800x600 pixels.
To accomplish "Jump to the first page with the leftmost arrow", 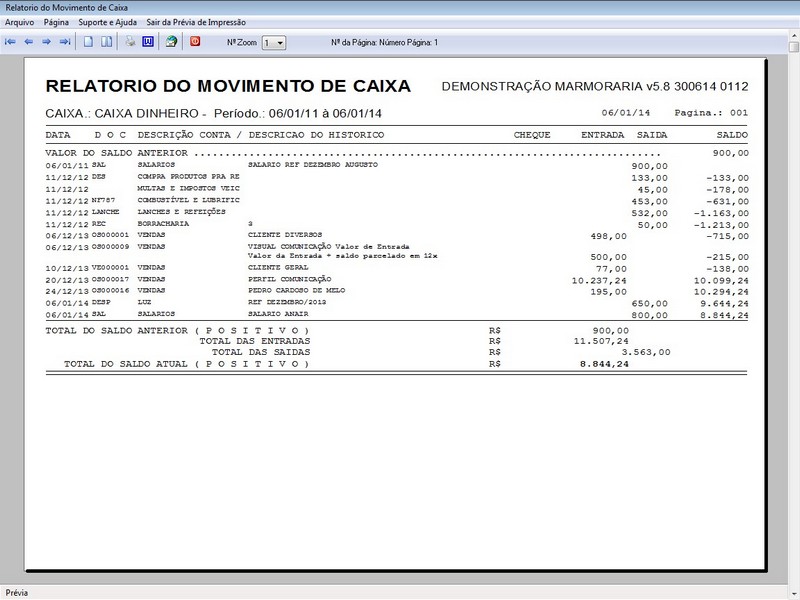I will tap(12, 40).
